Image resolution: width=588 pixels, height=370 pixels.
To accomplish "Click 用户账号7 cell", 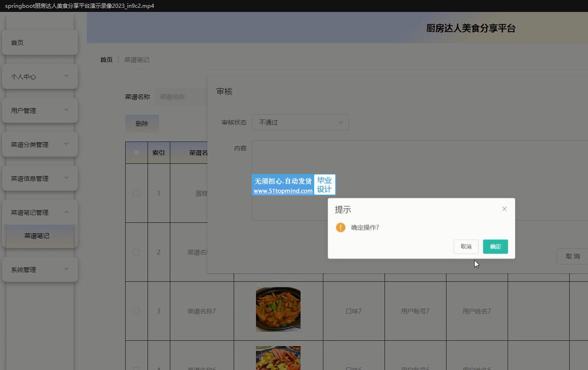I will click(x=415, y=311).
